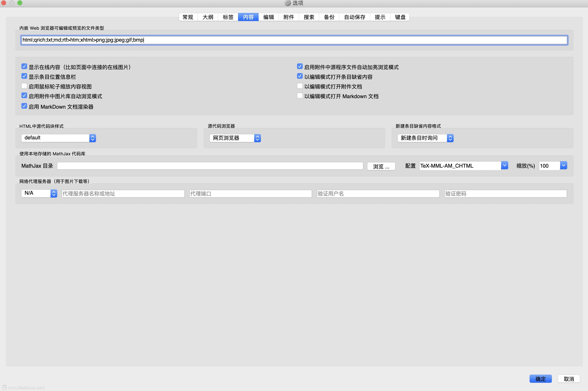Click the green zoom window button
Image resolution: width=588 pixels, height=391 pixels.
(x=20, y=3)
